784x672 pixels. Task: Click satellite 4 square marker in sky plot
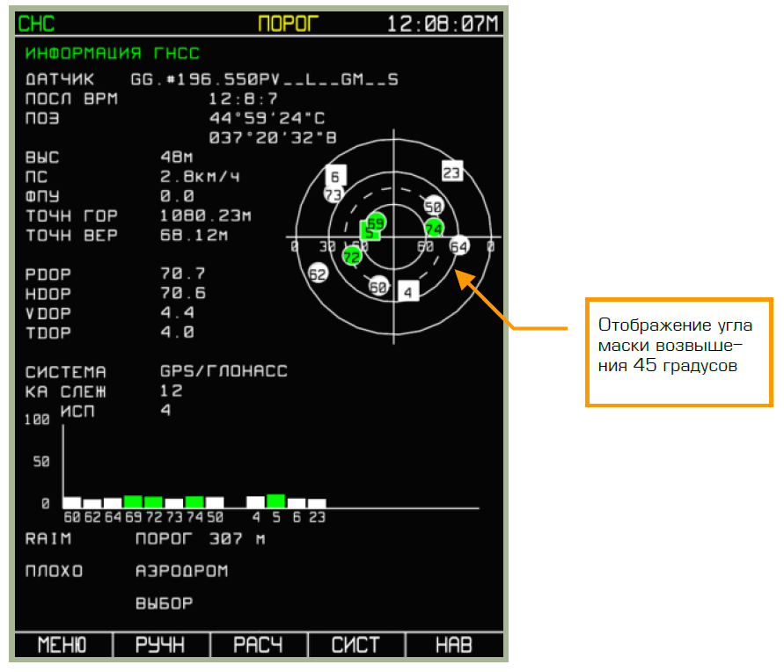click(x=407, y=291)
